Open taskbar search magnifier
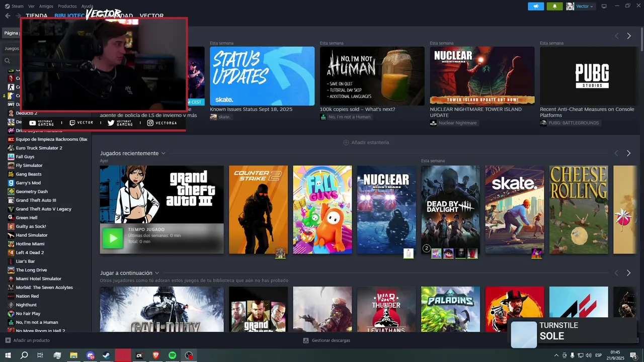Image resolution: width=644 pixels, height=362 pixels. 24,355
